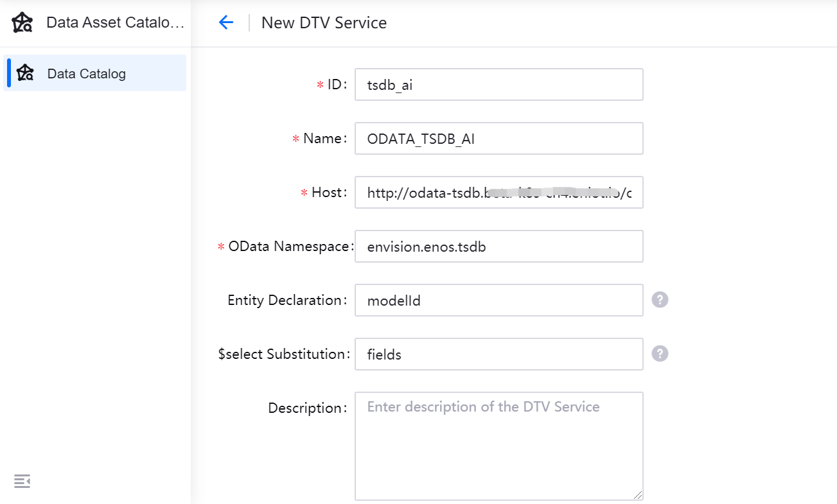
Task: Open help for $select Substitution
Action: tap(660, 354)
